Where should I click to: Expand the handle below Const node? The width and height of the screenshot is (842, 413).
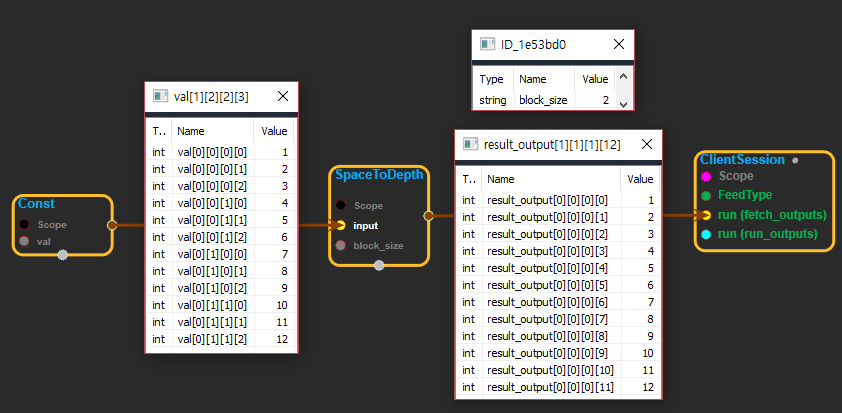pyautogui.click(x=63, y=255)
